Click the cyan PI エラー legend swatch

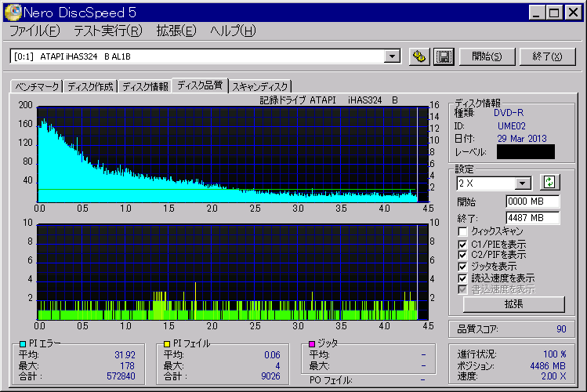pyautogui.click(x=23, y=343)
